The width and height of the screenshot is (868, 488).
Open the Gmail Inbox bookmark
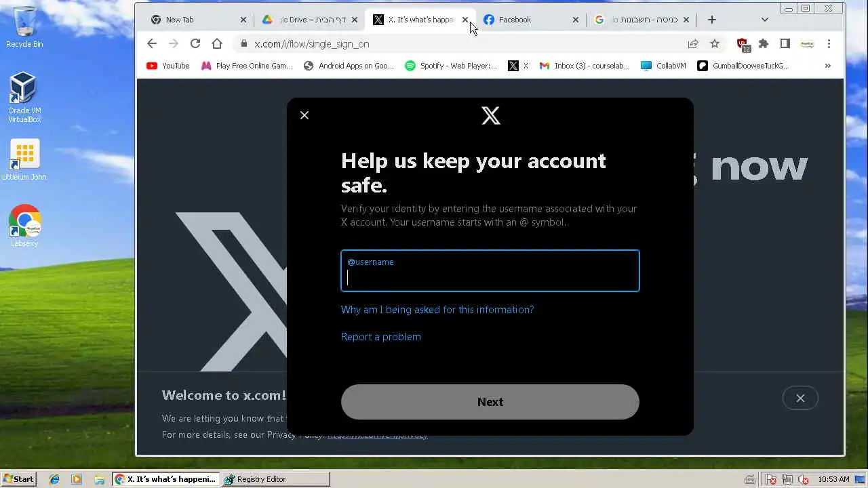[585, 66]
